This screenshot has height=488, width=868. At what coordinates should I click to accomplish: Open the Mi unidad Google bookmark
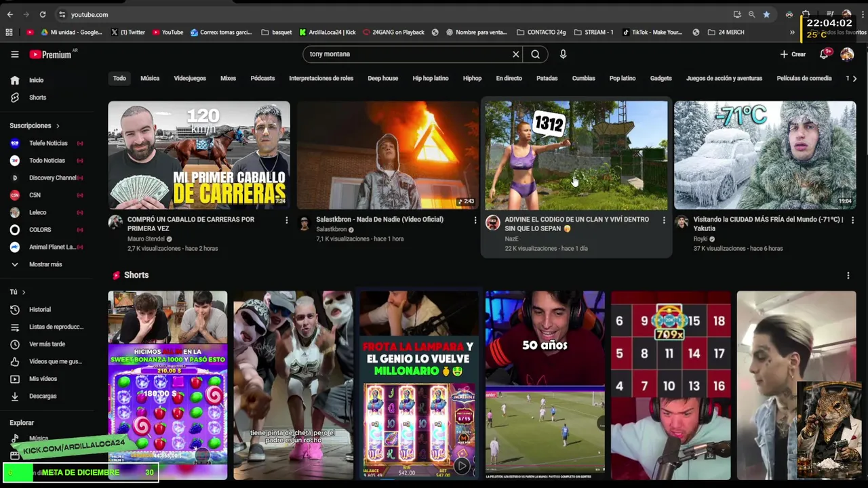[72, 32]
